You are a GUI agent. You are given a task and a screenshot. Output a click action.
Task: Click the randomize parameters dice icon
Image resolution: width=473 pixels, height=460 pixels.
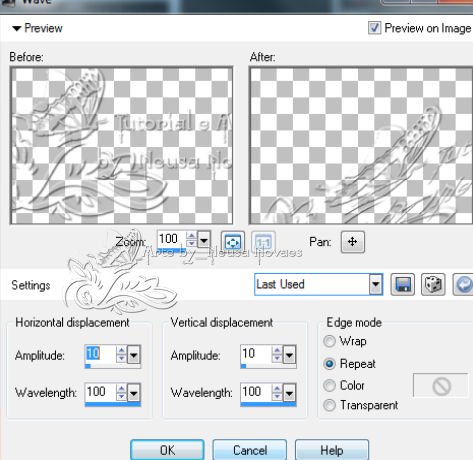(x=433, y=284)
